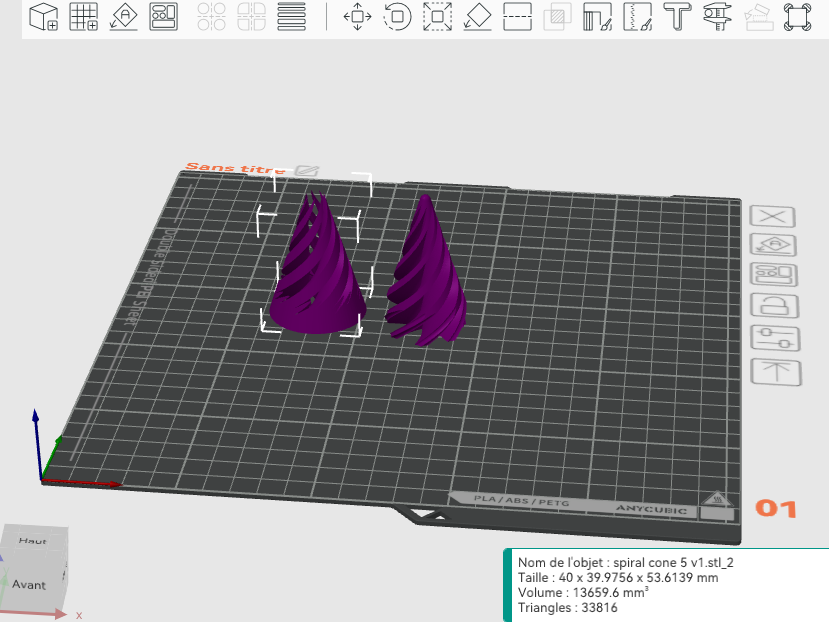
Task: Click Auto-orient icon in top toolbar
Action: pos(123,16)
